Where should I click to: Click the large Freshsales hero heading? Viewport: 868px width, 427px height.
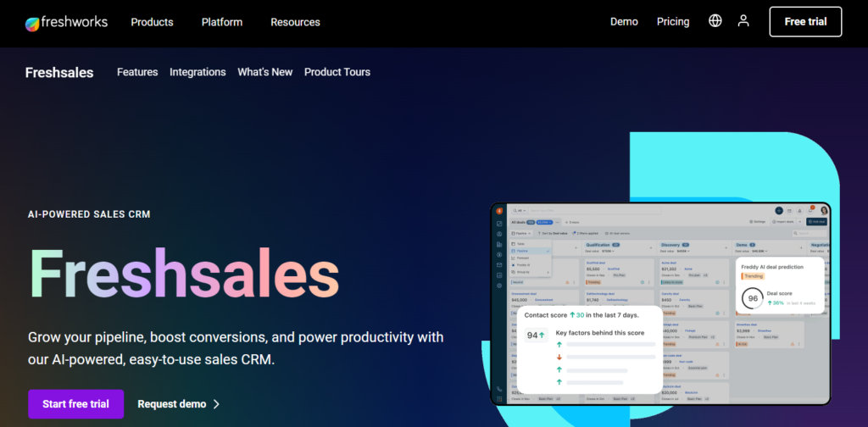coord(184,274)
